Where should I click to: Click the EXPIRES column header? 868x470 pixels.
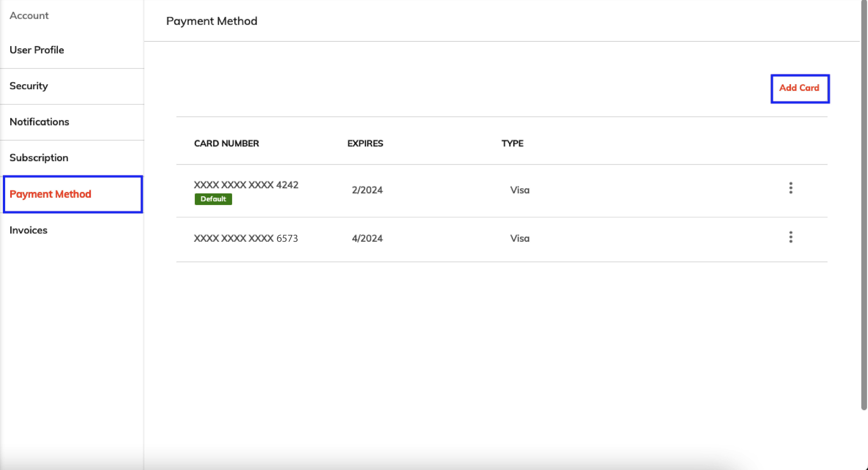(x=365, y=143)
